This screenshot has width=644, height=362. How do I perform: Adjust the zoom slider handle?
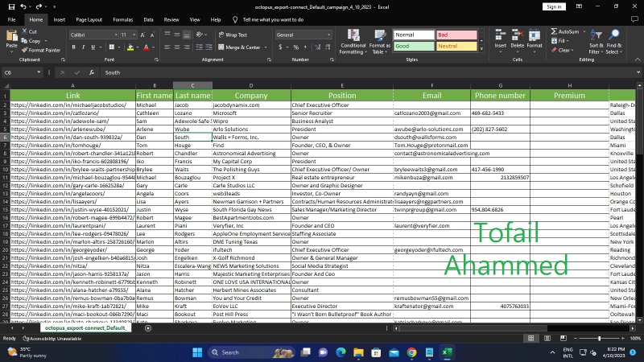coord(599,338)
